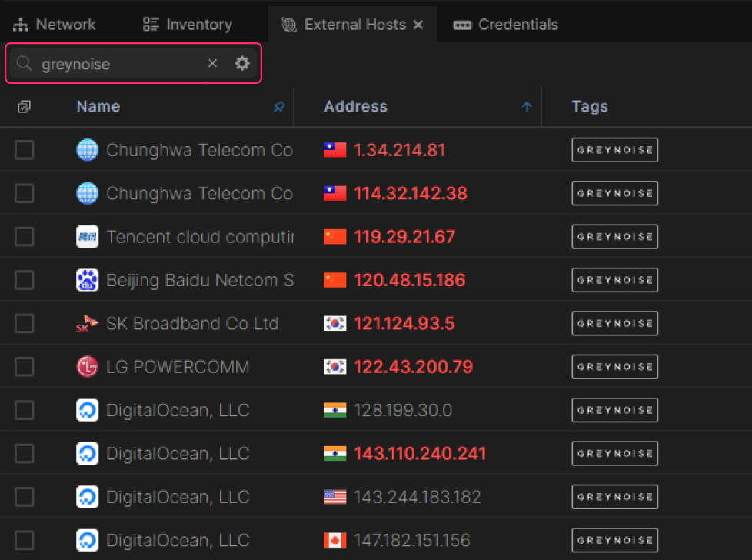Open address 114.32.142.38
752x560 pixels.
[x=411, y=193]
